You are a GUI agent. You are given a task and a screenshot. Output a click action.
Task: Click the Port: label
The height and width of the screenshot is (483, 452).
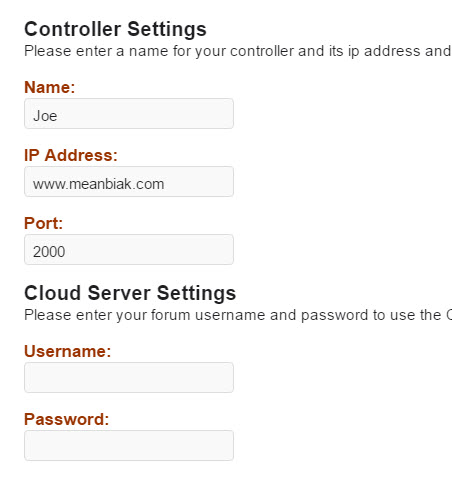tap(43, 223)
